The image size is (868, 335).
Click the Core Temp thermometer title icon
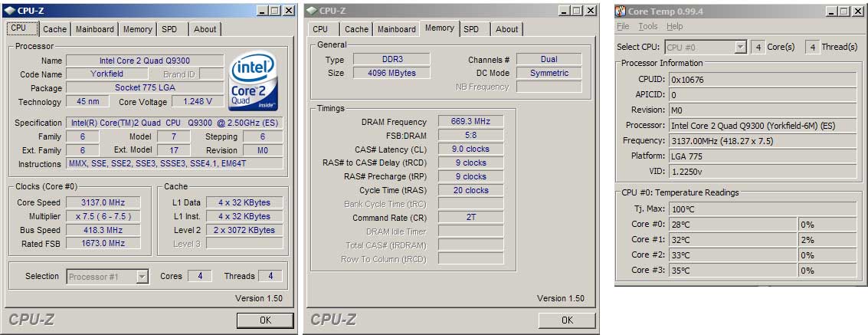click(x=621, y=11)
